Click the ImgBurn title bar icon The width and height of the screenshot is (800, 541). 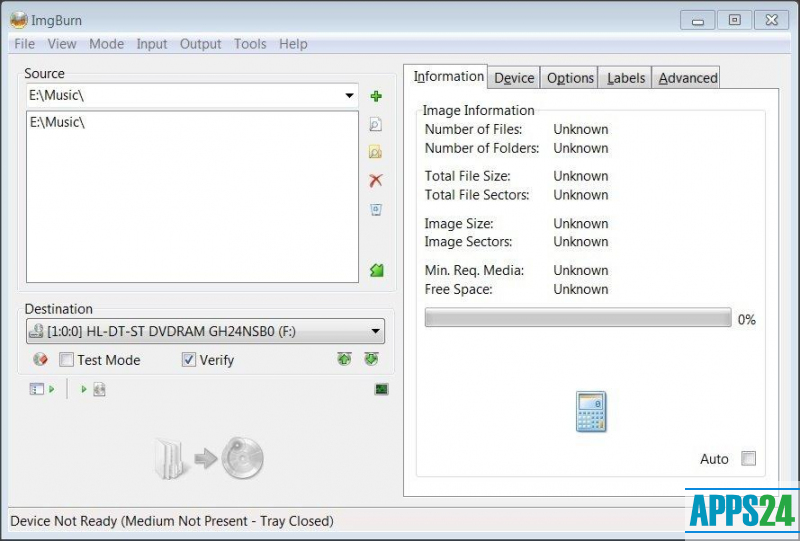(x=19, y=20)
